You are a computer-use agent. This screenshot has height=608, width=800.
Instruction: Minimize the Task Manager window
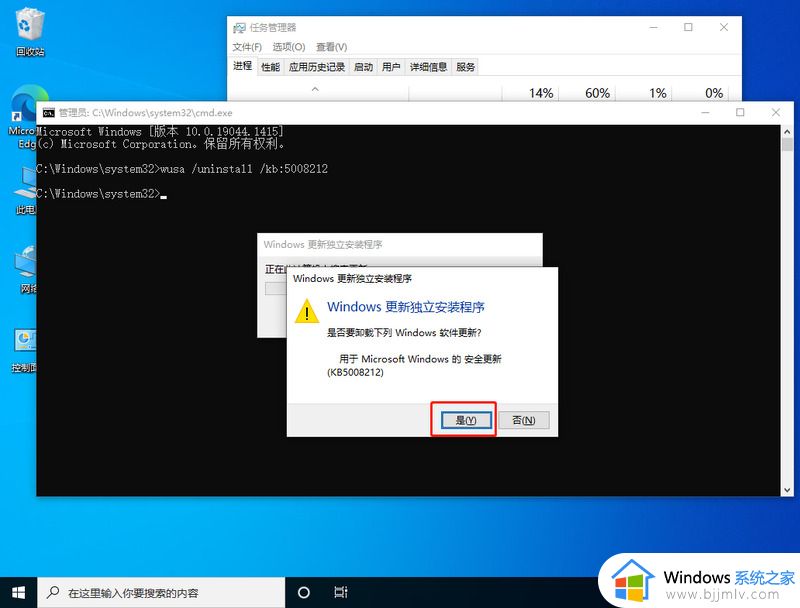click(654, 27)
